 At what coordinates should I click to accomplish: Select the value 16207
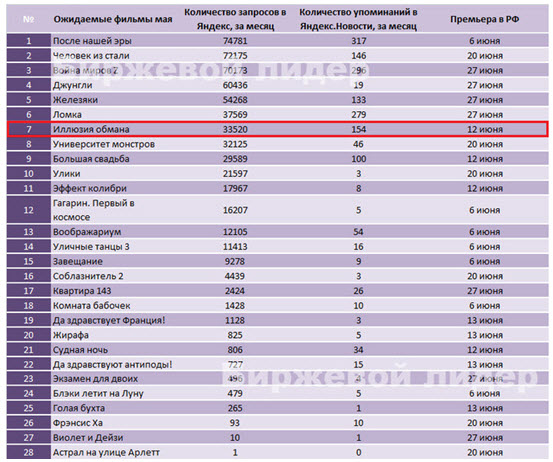235,210
